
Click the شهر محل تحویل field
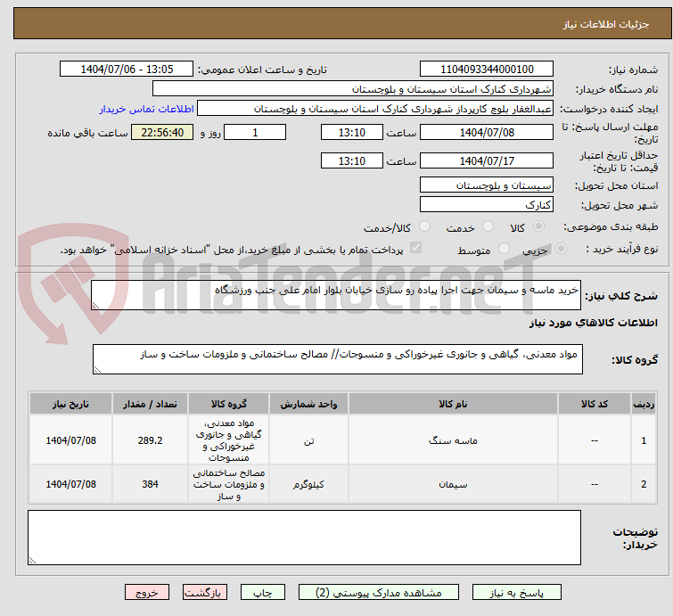point(486,204)
